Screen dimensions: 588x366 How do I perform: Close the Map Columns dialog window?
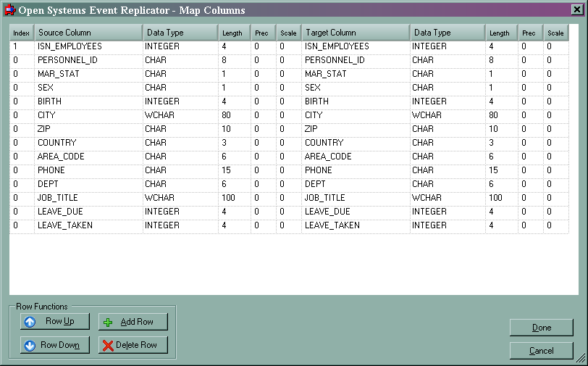577,9
